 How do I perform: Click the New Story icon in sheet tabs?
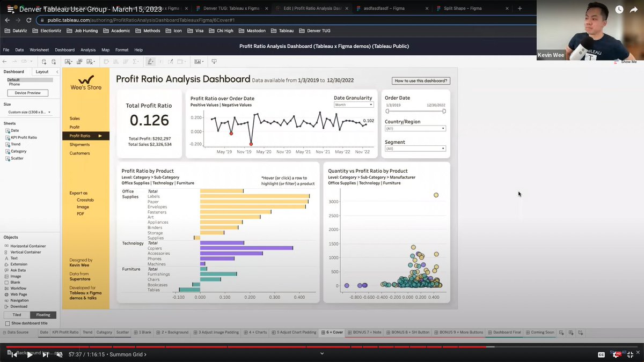(581, 333)
